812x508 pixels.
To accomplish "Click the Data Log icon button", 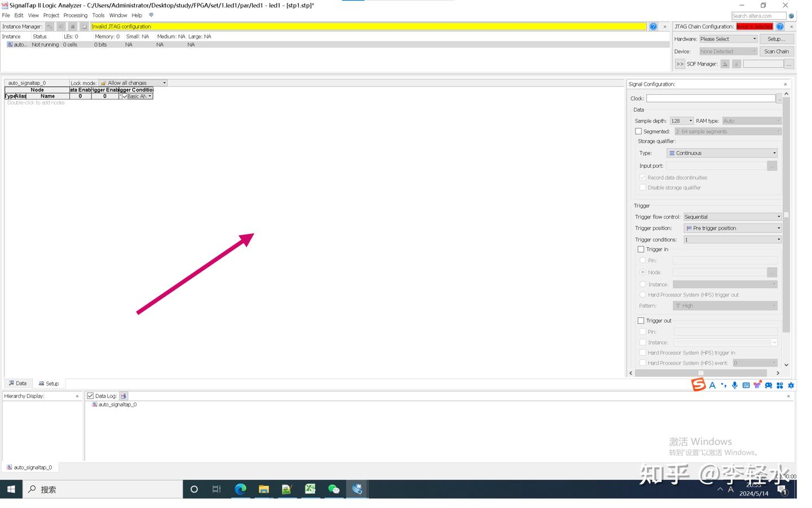I will point(123,396).
